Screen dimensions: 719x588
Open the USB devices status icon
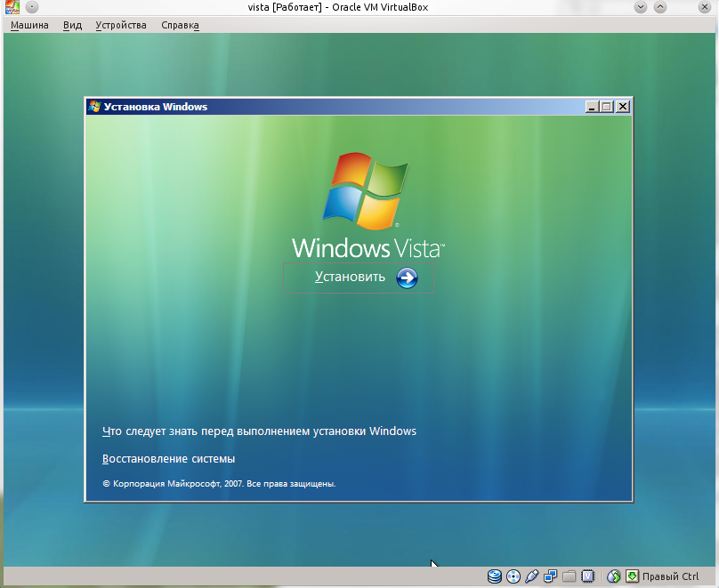[533, 576]
